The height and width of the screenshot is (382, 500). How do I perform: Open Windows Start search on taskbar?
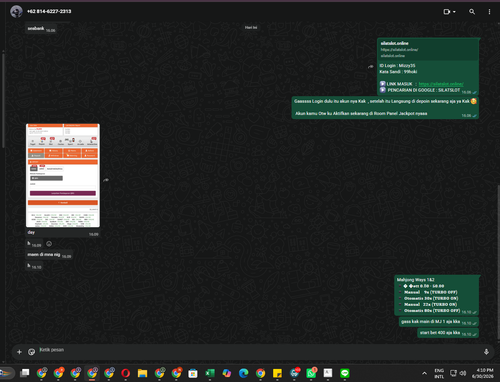coord(7,373)
